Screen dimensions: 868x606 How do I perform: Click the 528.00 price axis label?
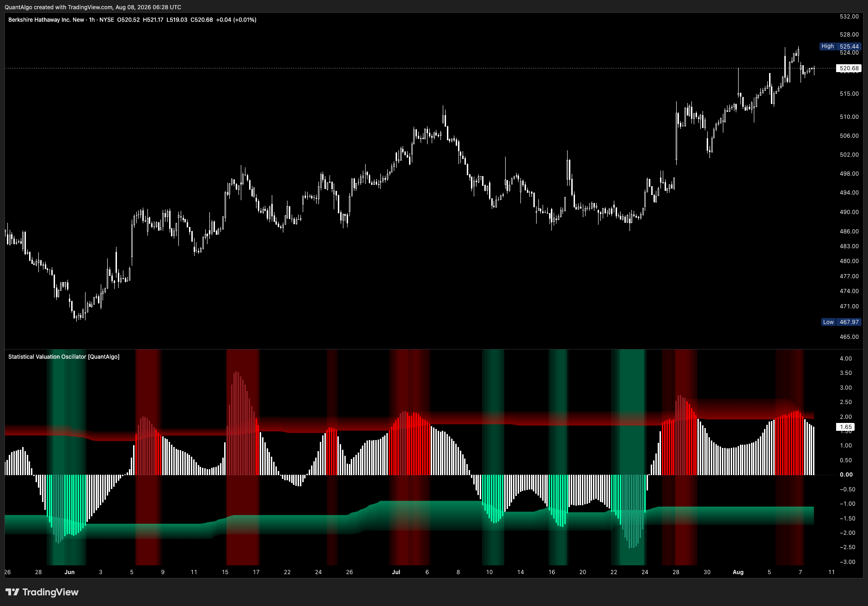tap(849, 35)
